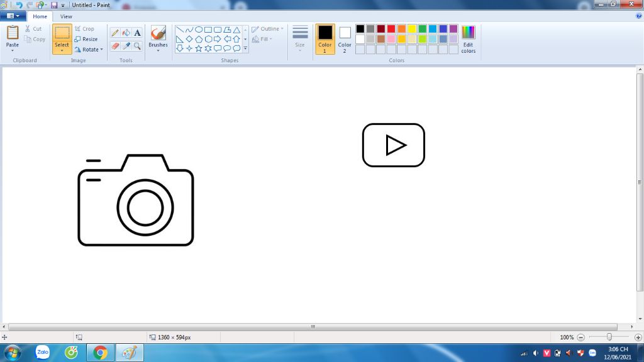Choose the Four-point star shape
The height and width of the screenshot is (362, 644).
click(189, 48)
